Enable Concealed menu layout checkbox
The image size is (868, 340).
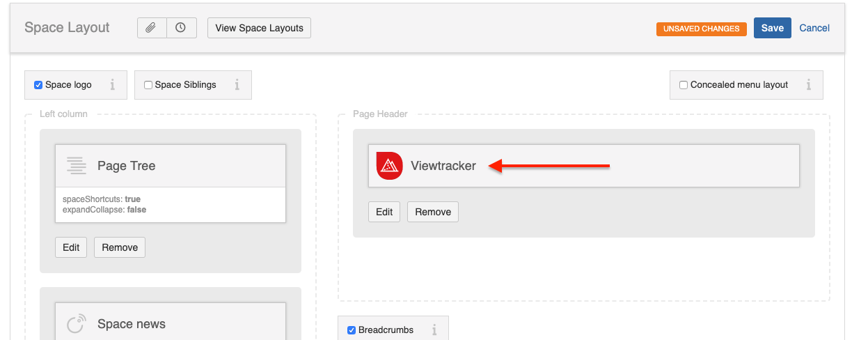pyautogui.click(x=684, y=85)
